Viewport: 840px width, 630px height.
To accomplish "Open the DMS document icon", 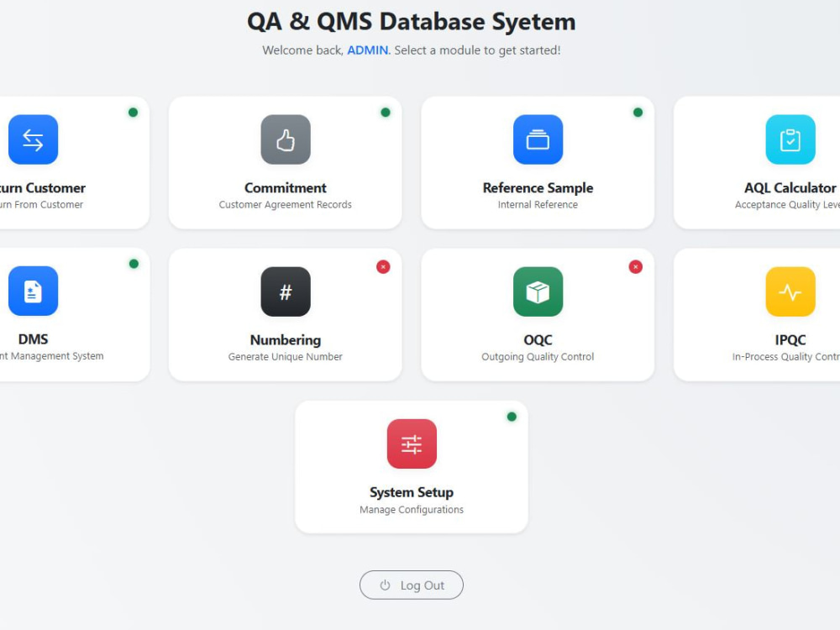I will tap(34, 291).
